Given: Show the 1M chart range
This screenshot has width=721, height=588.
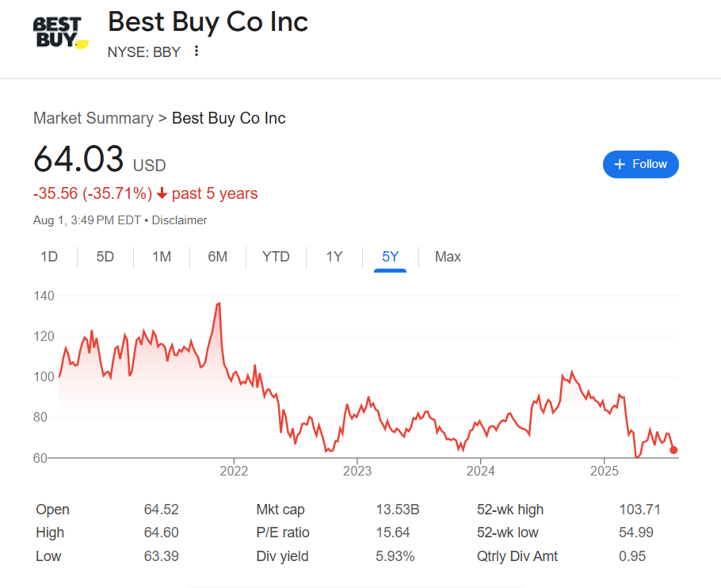Looking at the screenshot, I should tap(162, 257).
